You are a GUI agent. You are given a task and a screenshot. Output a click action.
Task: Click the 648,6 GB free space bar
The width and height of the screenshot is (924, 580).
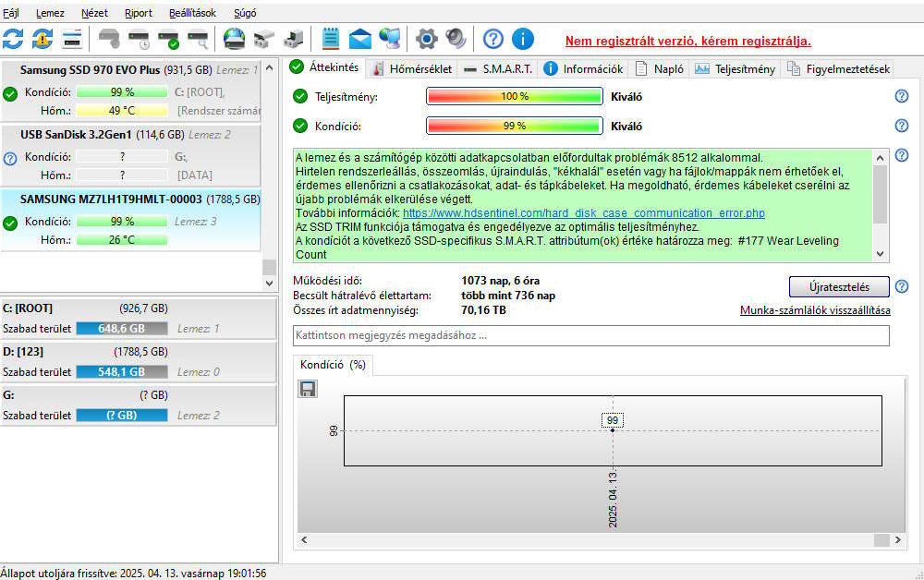tap(122, 329)
